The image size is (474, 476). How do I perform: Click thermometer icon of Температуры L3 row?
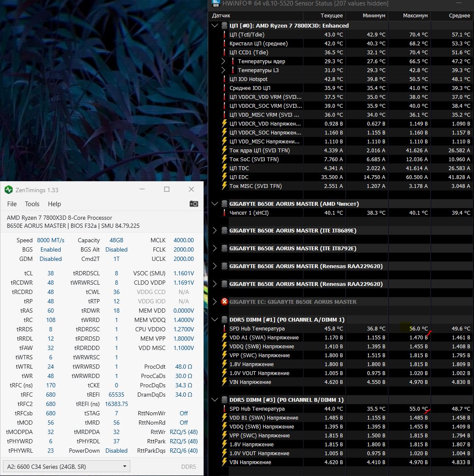[233, 70]
